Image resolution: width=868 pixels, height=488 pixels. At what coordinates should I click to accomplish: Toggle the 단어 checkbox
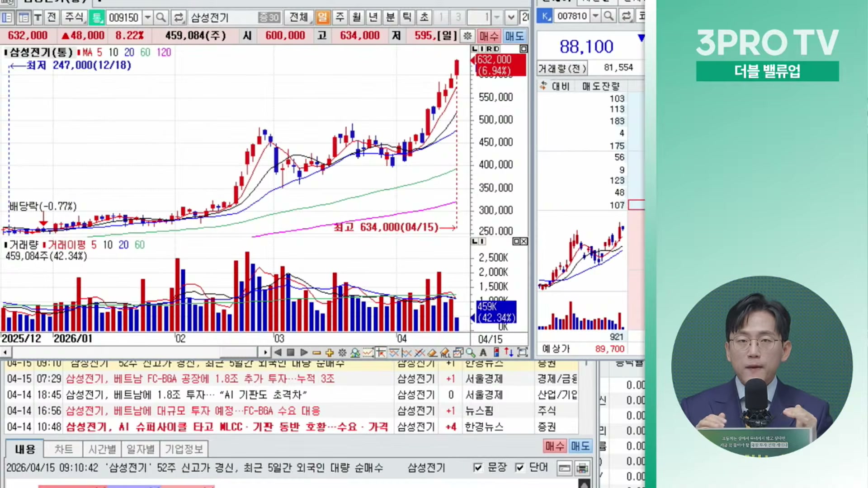pyautogui.click(x=520, y=468)
